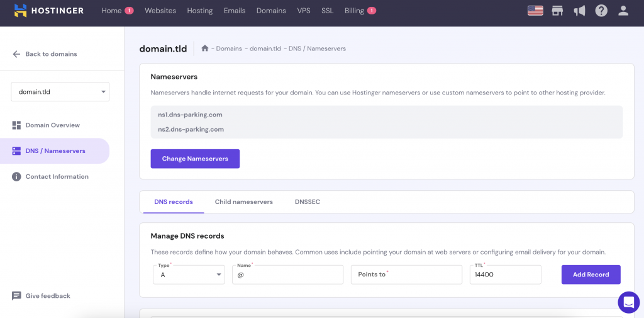Focus the Points to input field

coord(406,275)
